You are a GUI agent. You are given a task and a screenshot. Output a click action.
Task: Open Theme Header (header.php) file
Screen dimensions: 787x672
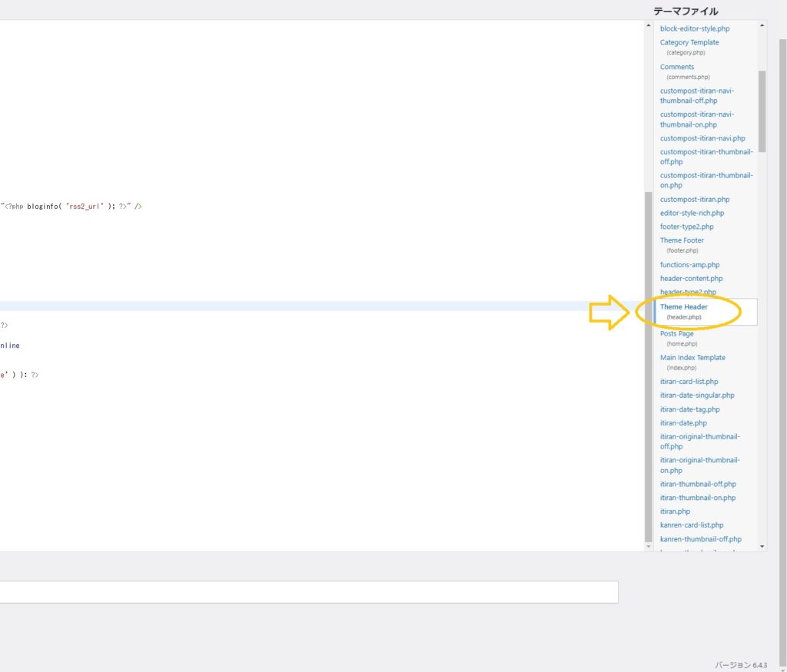[683, 307]
